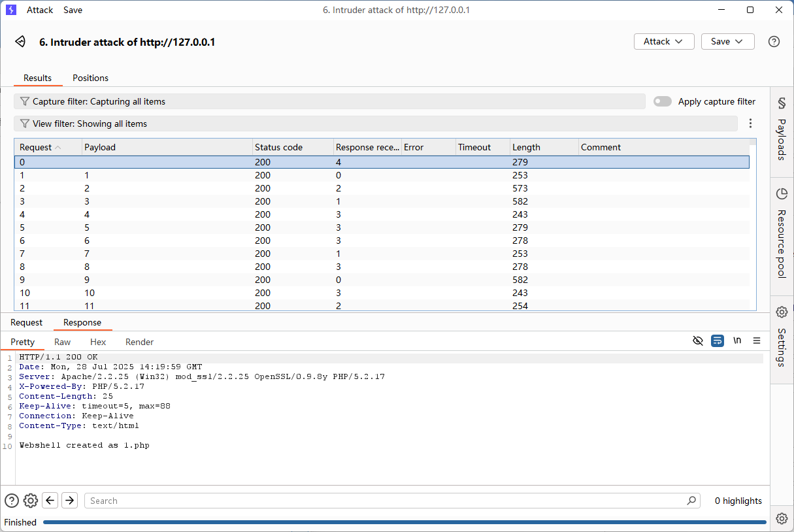
Task: Open the Resource pool side panel
Action: [782, 233]
